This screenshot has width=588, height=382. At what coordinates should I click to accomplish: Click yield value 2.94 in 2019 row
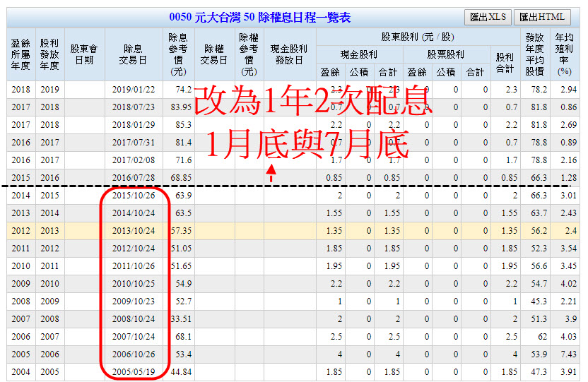(x=568, y=90)
